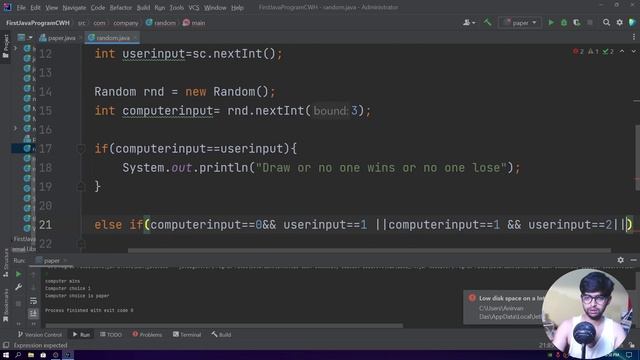640x360 pixels.
Task: Open the user account icon in the toolbar
Action: tap(469, 23)
